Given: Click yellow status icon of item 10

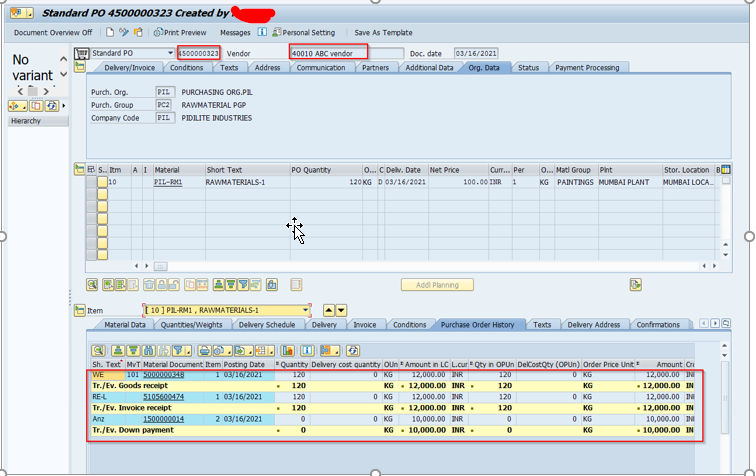Looking at the screenshot, I should click(x=102, y=182).
